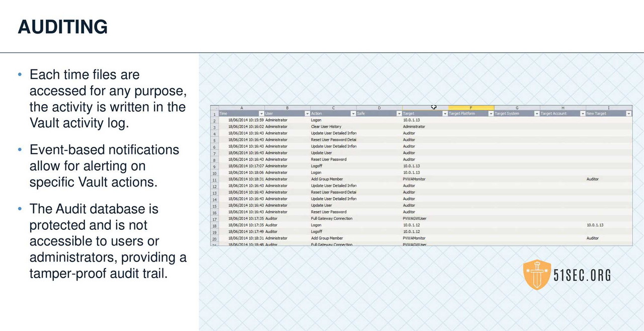This screenshot has width=644, height=331.
Task: Click Target cell 'Administrator' in row 3
Action: point(414,127)
